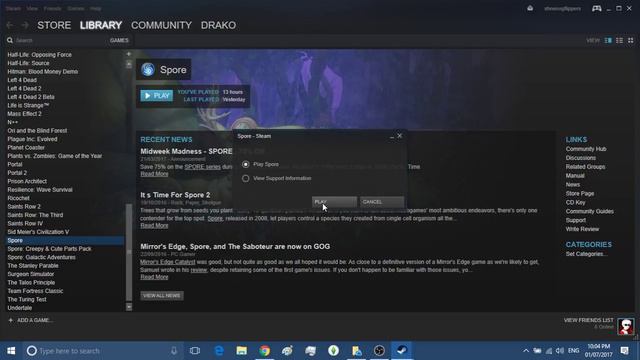640x360 pixels.
Task: Select Spore: Galactic Adventures in list
Action: [41, 257]
